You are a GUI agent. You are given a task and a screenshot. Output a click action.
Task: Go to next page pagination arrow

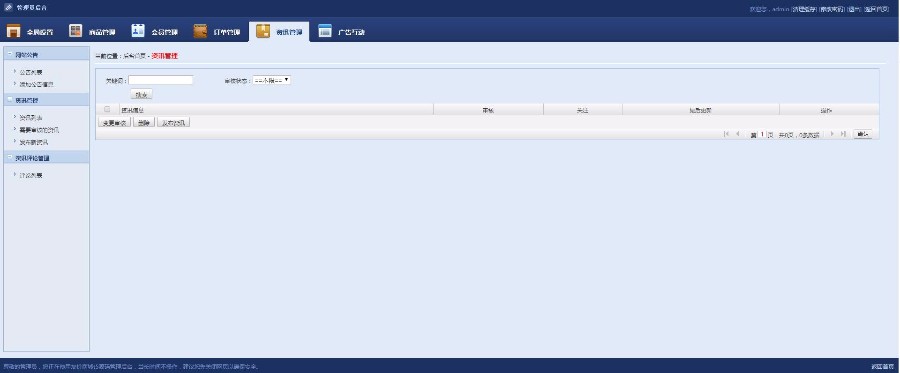pyautogui.click(x=832, y=134)
